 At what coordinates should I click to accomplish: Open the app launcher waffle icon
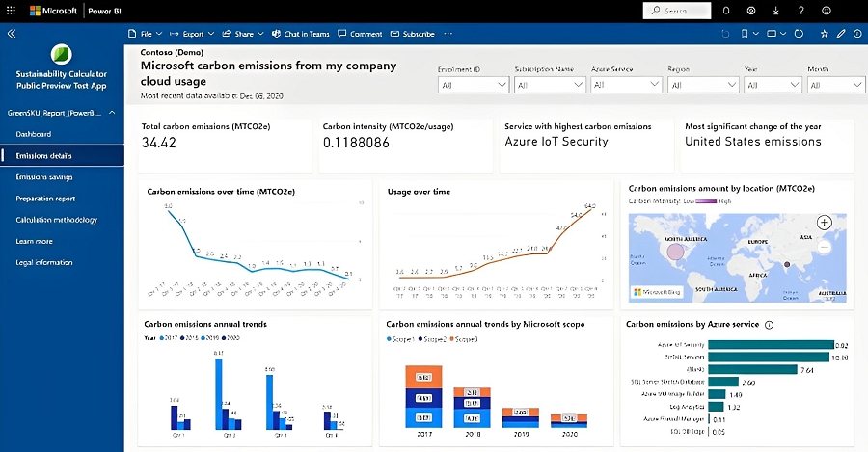12,11
